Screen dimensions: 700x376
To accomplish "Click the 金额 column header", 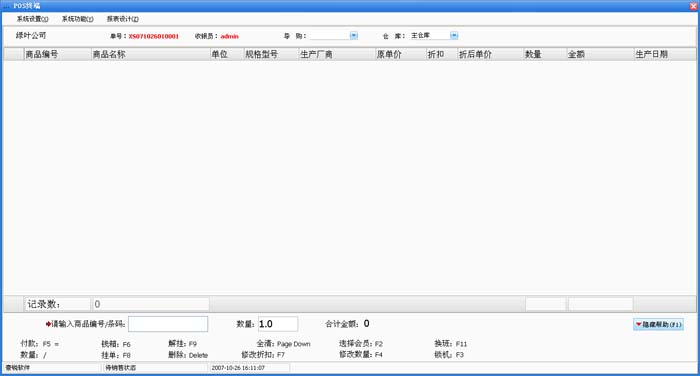I will pos(600,54).
